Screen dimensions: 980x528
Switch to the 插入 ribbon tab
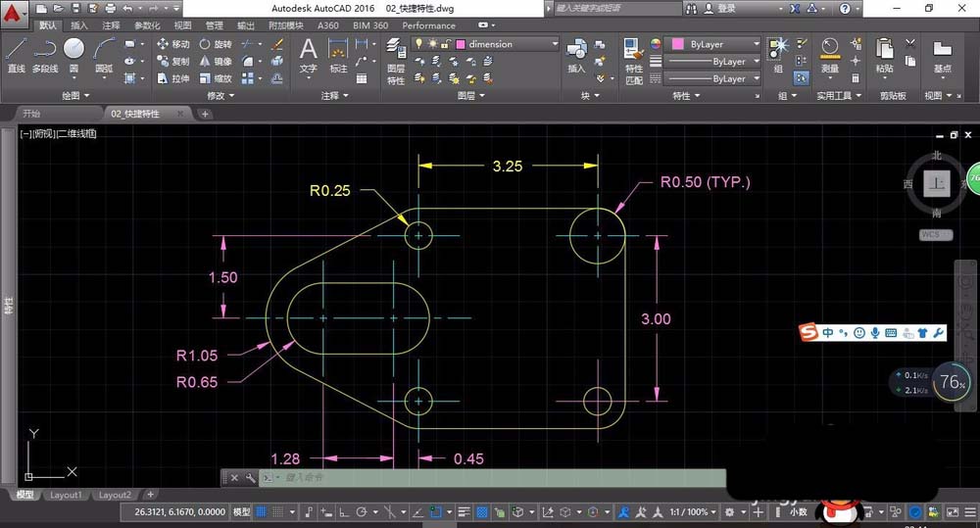79,25
